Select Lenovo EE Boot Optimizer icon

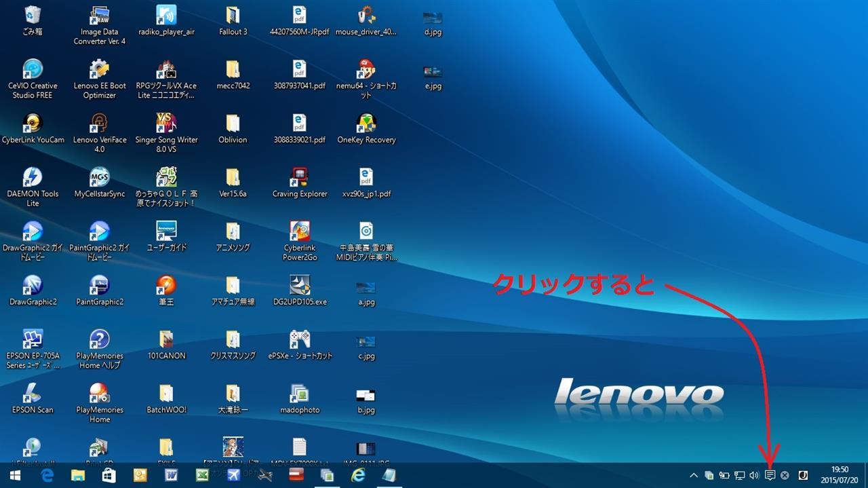click(100, 79)
